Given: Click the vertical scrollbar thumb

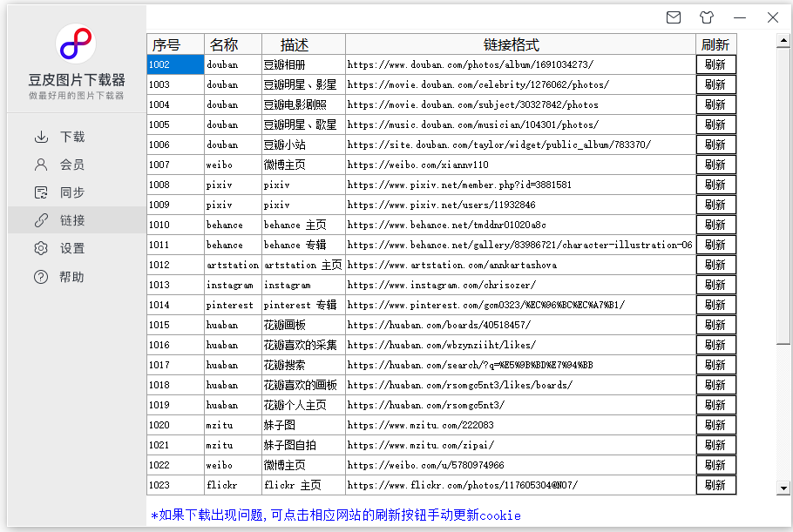Looking at the screenshot, I should (x=783, y=196).
